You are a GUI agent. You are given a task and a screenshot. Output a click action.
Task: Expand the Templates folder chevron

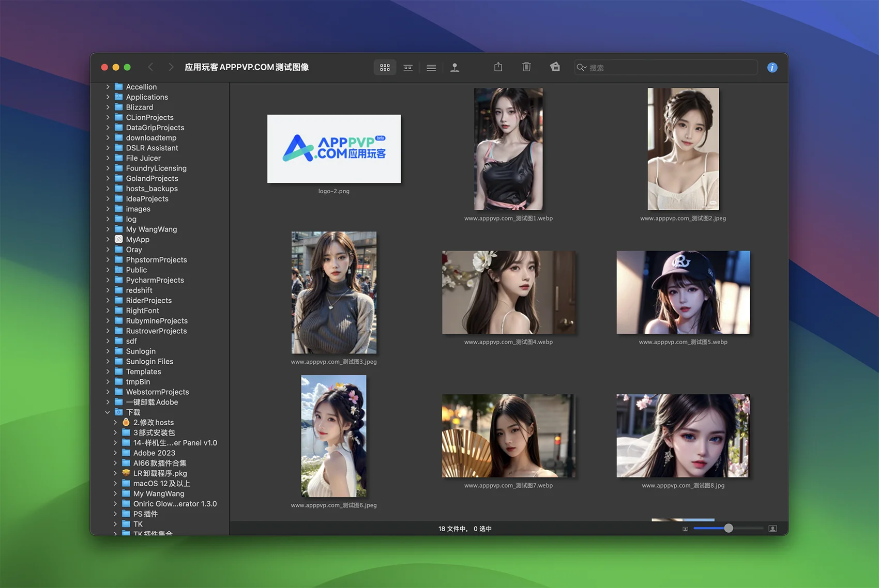pos(108,372)
